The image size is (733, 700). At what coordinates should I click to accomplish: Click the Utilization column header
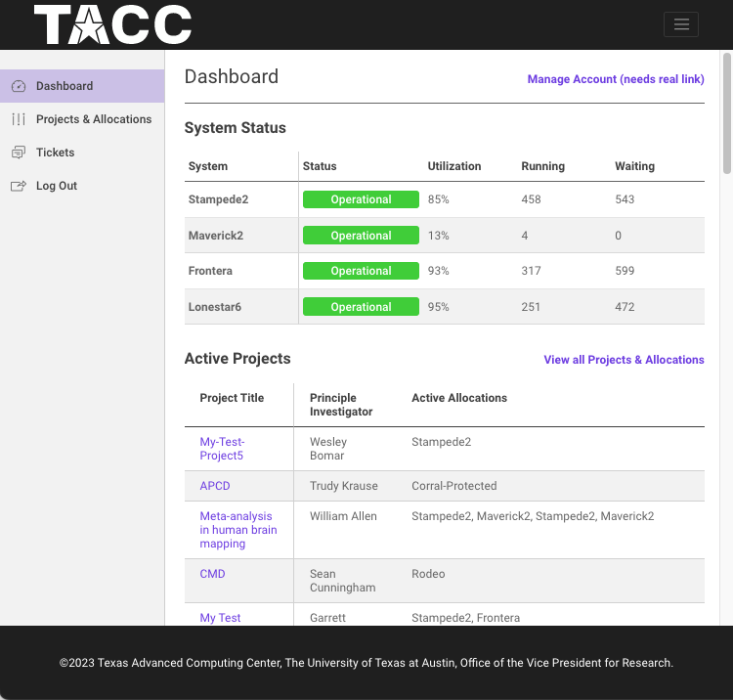click(454, 166)
